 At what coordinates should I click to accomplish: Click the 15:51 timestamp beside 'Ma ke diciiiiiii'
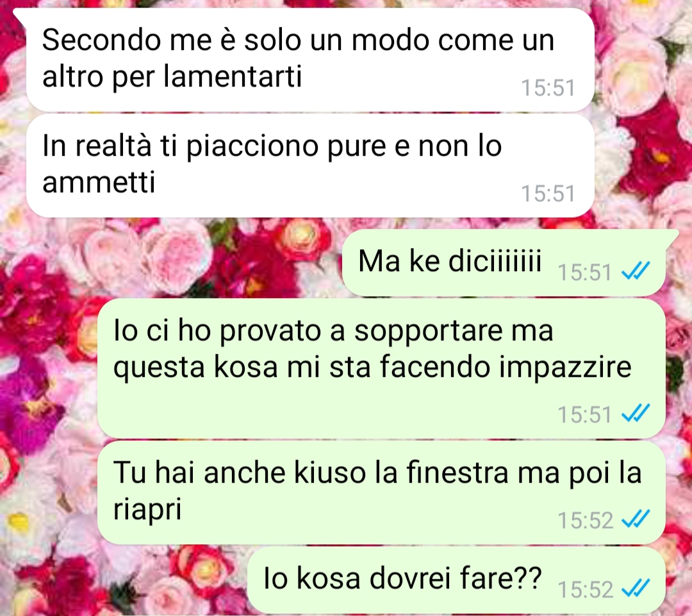(585, 272)
